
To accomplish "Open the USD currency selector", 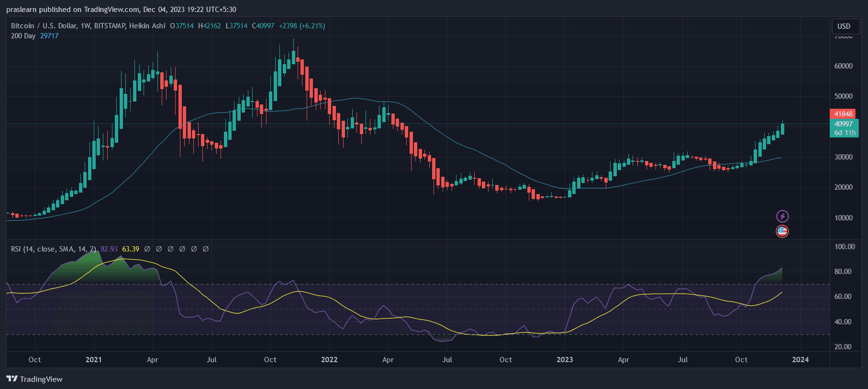I will [844, 26].
